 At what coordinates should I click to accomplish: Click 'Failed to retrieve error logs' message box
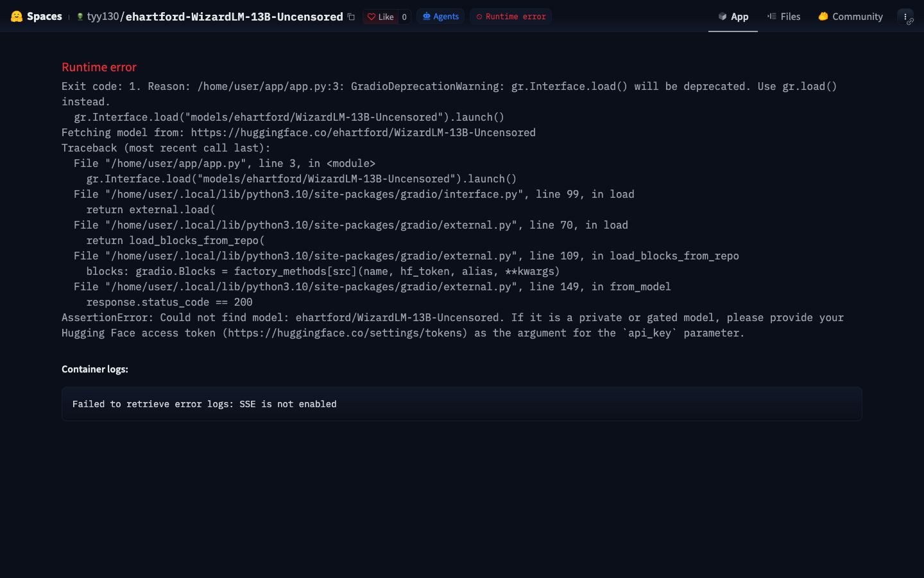(462, 404)
